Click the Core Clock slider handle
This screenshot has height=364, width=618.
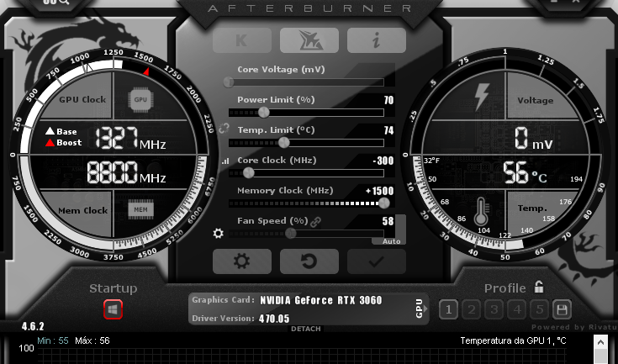(x=248, y=172)
